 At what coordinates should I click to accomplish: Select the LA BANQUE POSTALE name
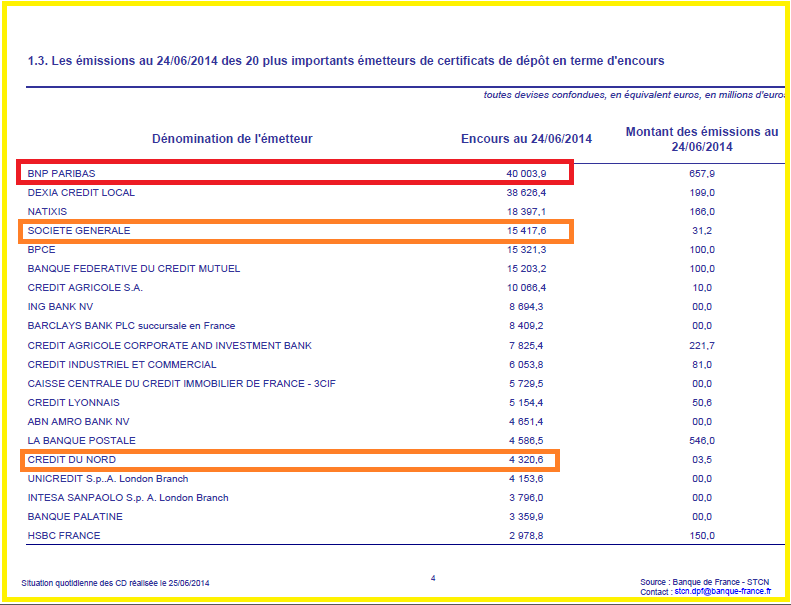tap(82, 441)
